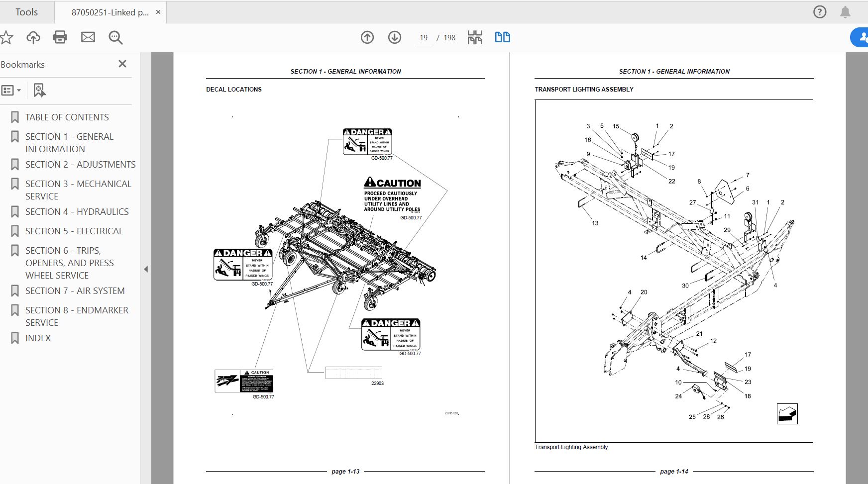868x484 pixels.
Task: Click the envelope email icon
Action: (88, 37)
